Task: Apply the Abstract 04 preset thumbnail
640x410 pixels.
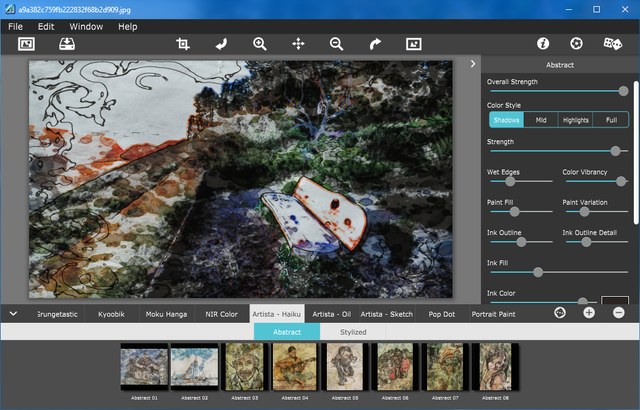Action: [x=295, y=367]
